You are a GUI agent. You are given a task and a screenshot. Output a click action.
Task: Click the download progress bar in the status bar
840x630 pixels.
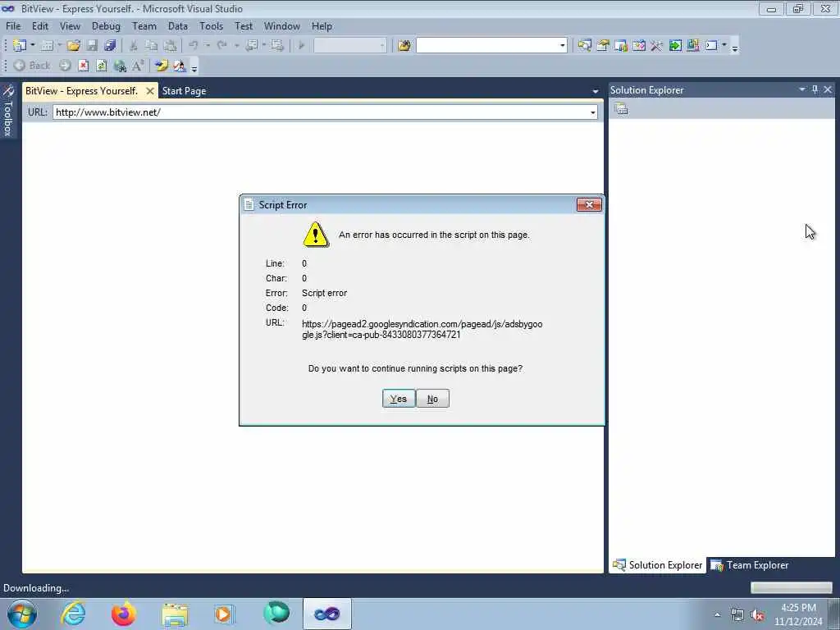point(791,587)
